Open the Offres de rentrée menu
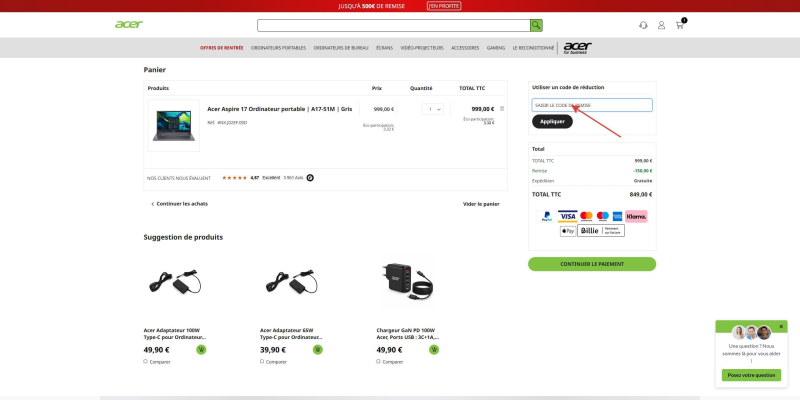The height and width of the screenshot is (400, 800). pos(221,48)
